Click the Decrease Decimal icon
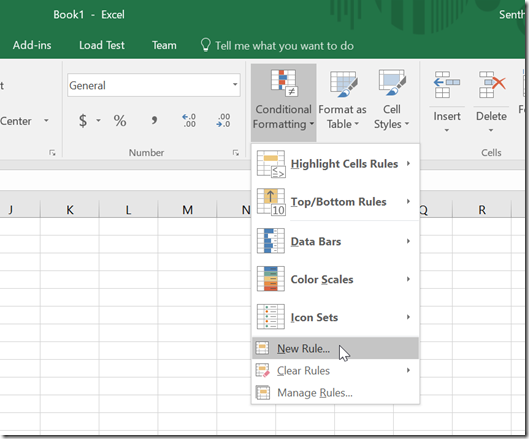The height and width of the screenshot is (439, 529). click(x=223, y=120)
